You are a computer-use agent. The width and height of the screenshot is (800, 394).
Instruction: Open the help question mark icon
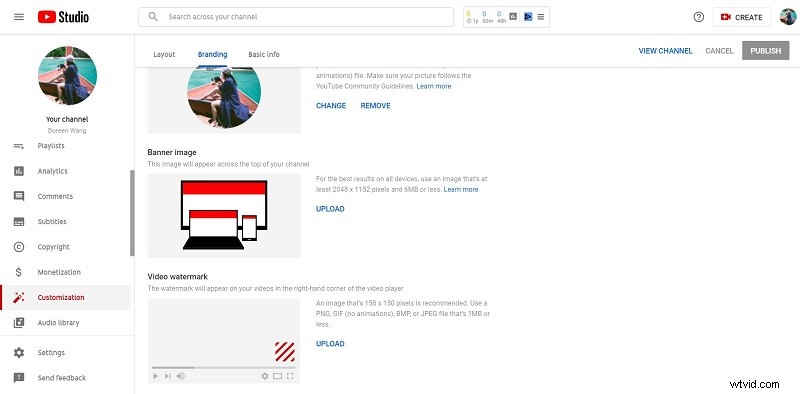tap(698, 17)
